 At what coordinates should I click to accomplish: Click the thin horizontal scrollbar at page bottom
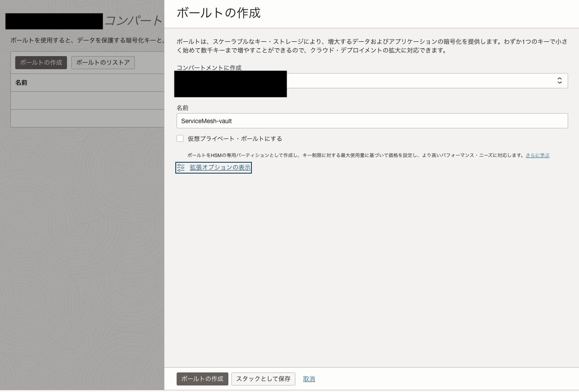289,391
